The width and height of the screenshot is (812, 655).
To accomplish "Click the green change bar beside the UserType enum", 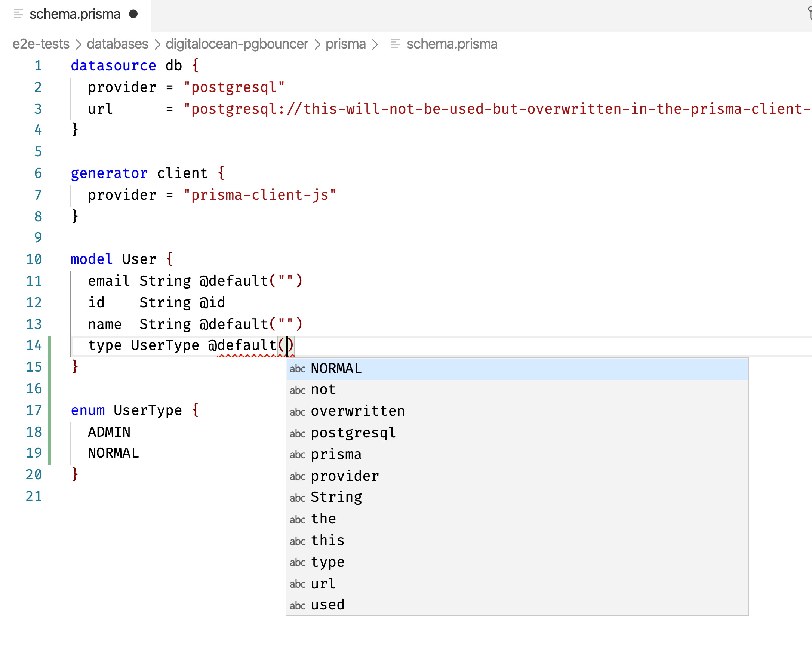I will (x=49, y=431).
